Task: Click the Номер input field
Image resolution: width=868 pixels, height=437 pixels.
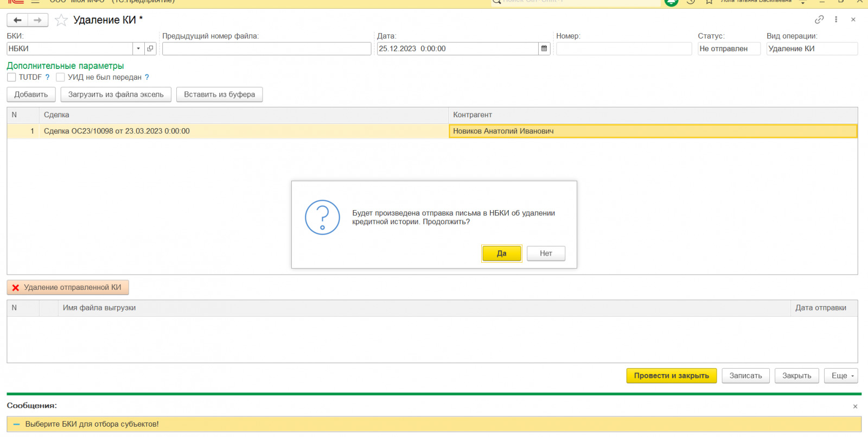Action: point(624,49)
